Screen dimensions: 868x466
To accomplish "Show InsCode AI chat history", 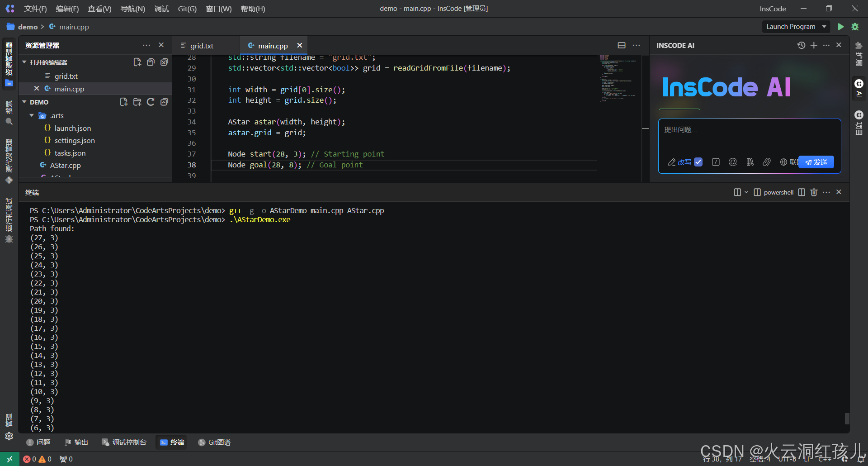I will pos(801,45).
